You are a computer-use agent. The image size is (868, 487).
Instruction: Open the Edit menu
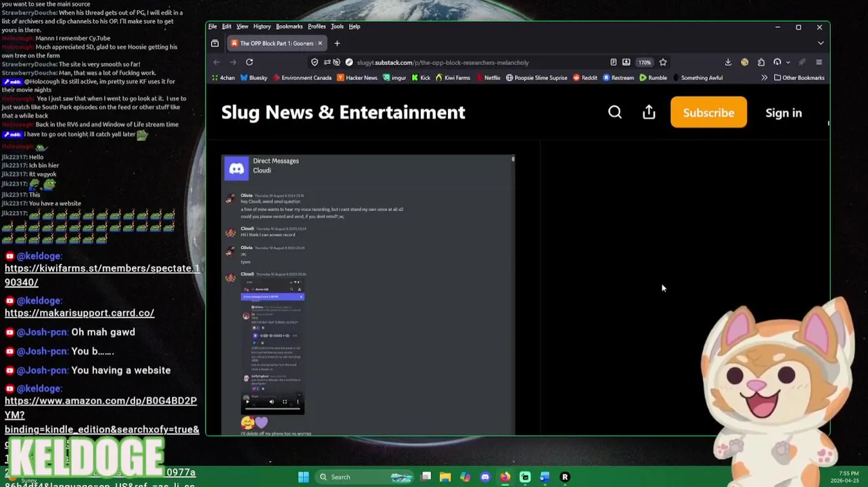click(227, 26)
